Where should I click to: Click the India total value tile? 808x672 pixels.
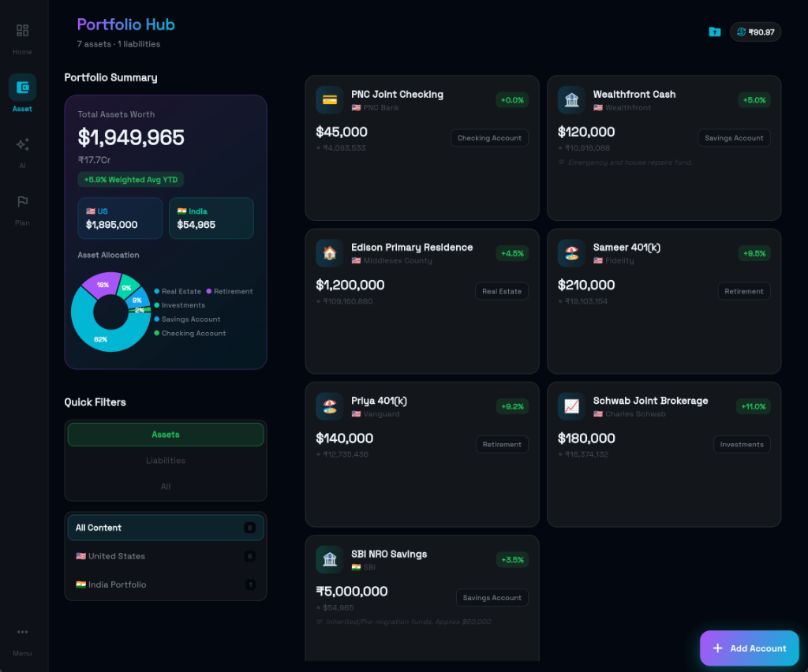tap(211, 218)
